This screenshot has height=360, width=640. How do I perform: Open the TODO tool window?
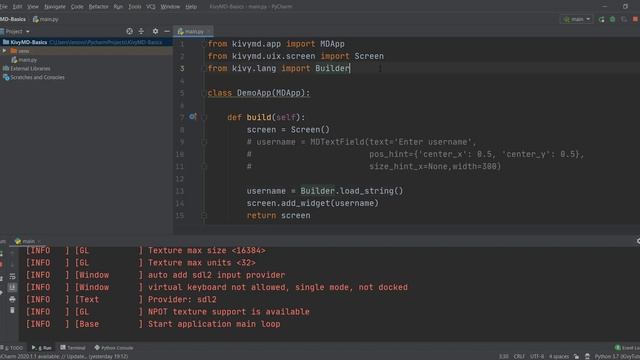pyautogui.click(x=12, y=348)
